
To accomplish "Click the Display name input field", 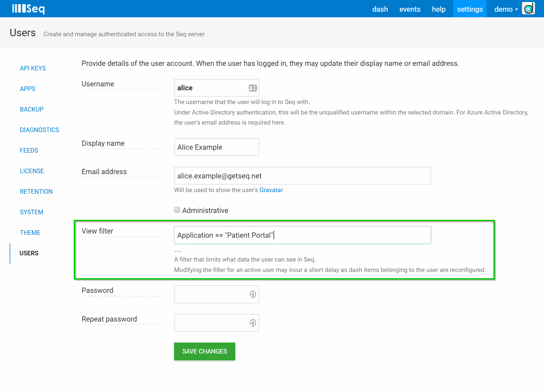I will coord(216,147).
